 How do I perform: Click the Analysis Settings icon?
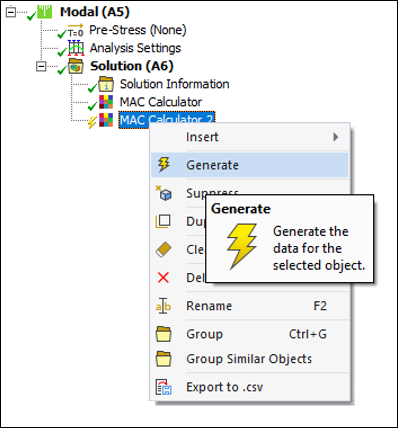76,48
